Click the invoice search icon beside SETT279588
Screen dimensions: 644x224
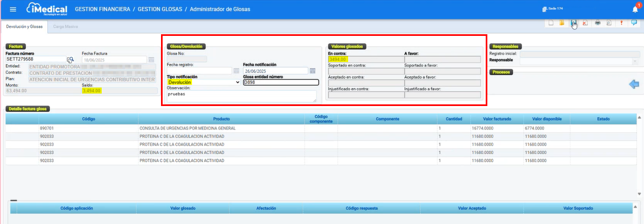[70, 60]
